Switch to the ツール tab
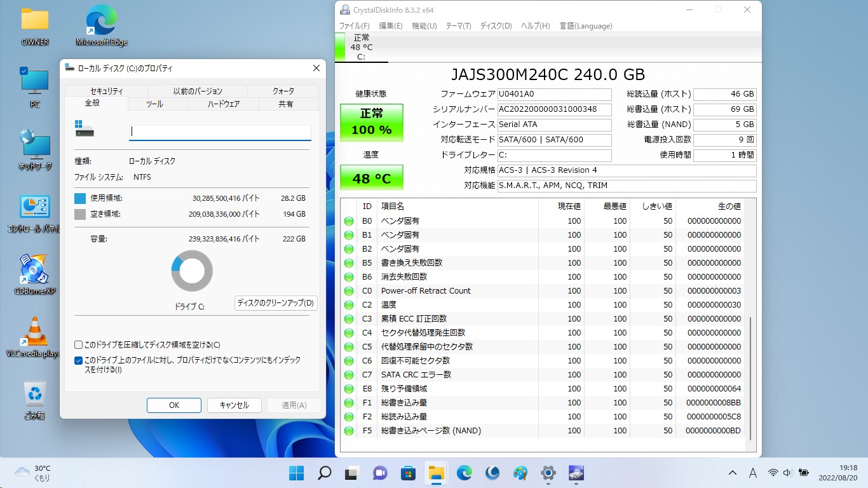This screenshot has width=868, height=488. coord(154,104)
